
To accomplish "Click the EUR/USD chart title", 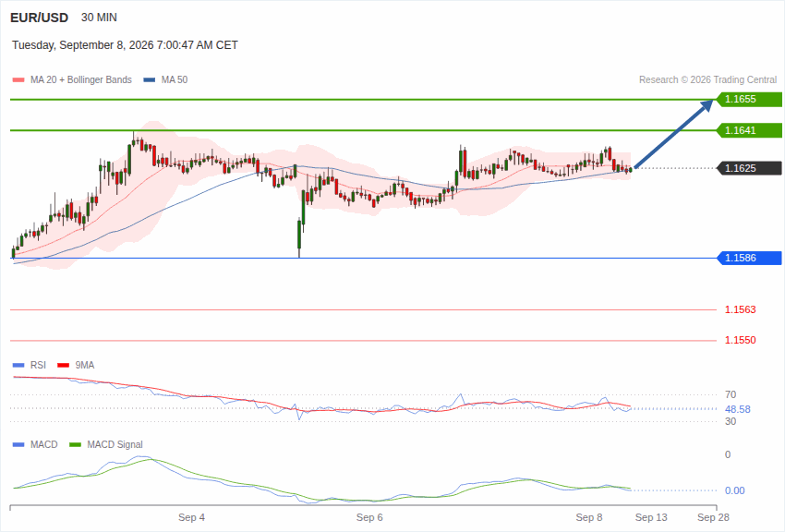I will click(39, 18).
